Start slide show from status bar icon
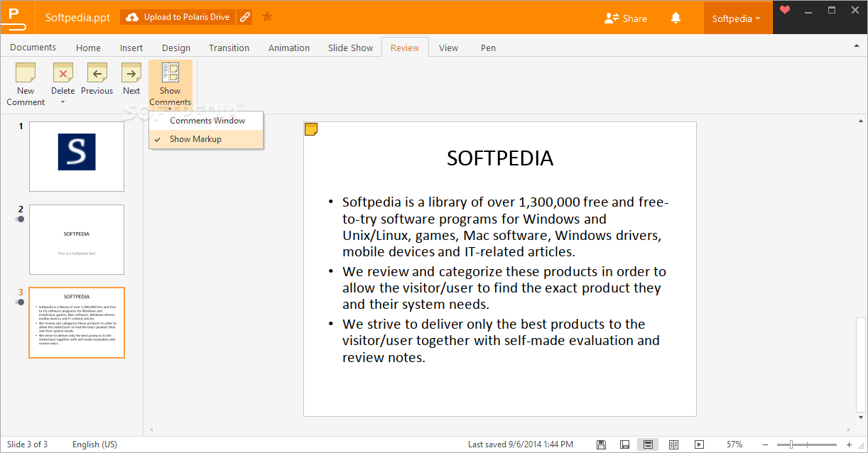 click(x=699, y=444)
